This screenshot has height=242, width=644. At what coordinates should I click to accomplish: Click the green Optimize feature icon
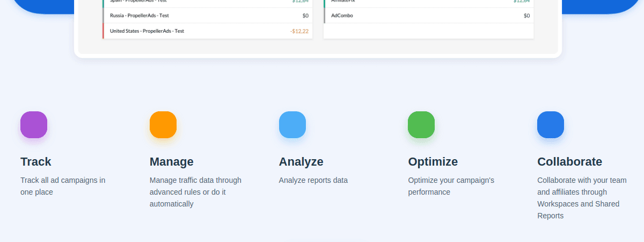(421, 125)
